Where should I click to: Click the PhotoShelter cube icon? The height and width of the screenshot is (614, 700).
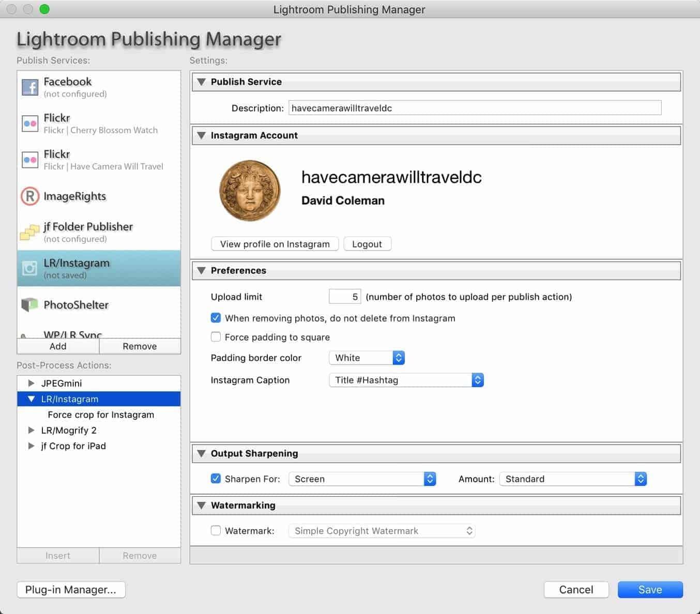click(x=29, y=304)
